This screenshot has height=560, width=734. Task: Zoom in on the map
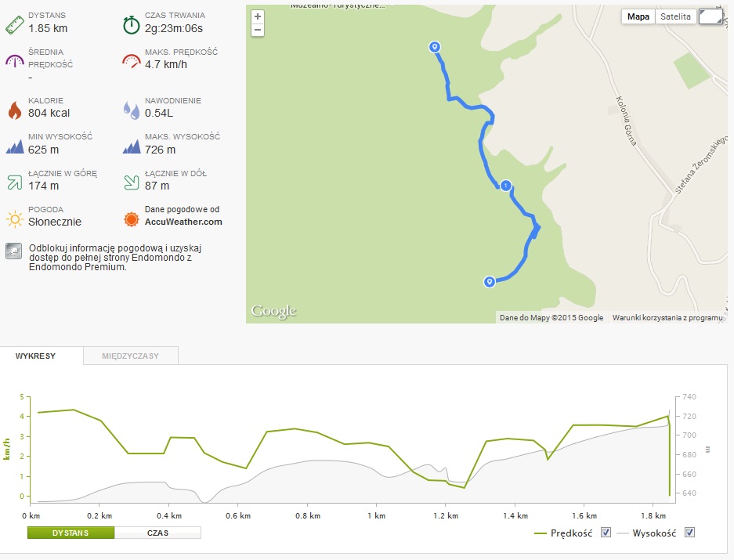click(x=258, y=16)
